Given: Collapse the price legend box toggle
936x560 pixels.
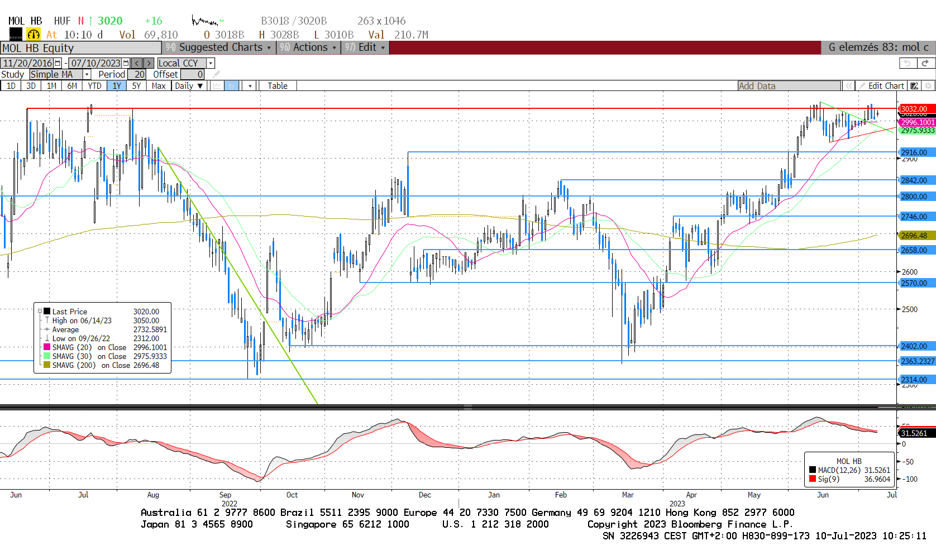Looking at the screenshot, I should (40, 312).
